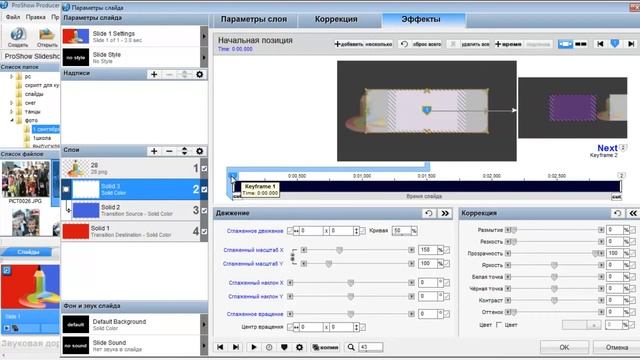Go to previous slide icon in the bottom bar
This screenshot has width=640, height=360.
(x=220, y=347)
